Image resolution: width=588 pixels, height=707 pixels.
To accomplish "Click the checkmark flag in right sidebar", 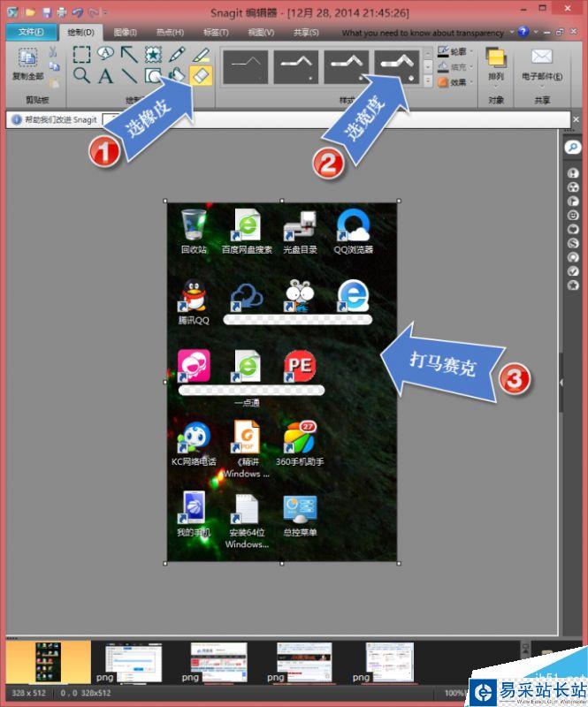I will click(x=573, y=271).
